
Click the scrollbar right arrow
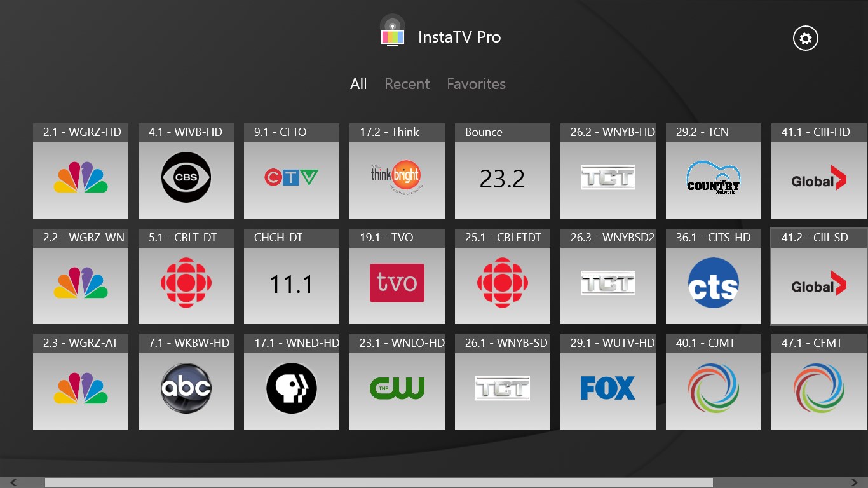[x=855, y=483]
